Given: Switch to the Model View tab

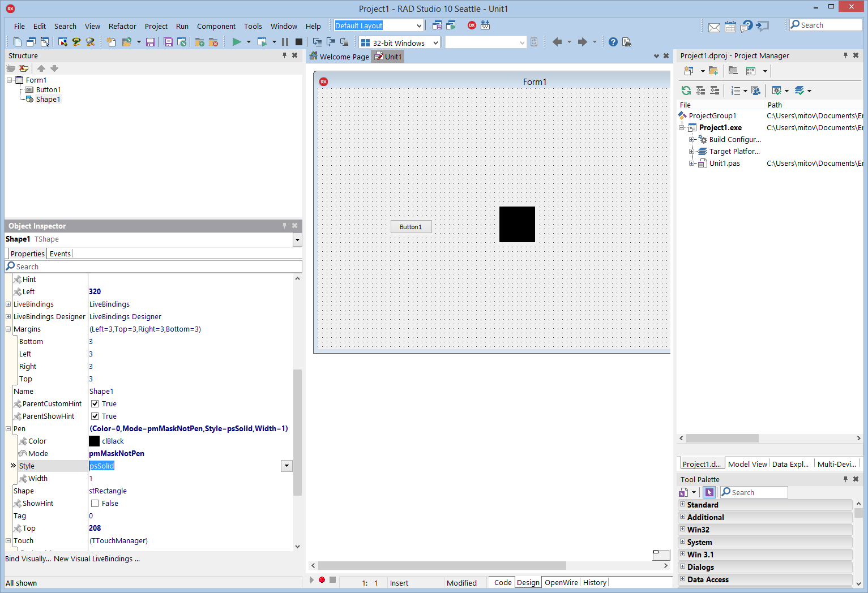Looking at the screenshot, I should 747,464.
